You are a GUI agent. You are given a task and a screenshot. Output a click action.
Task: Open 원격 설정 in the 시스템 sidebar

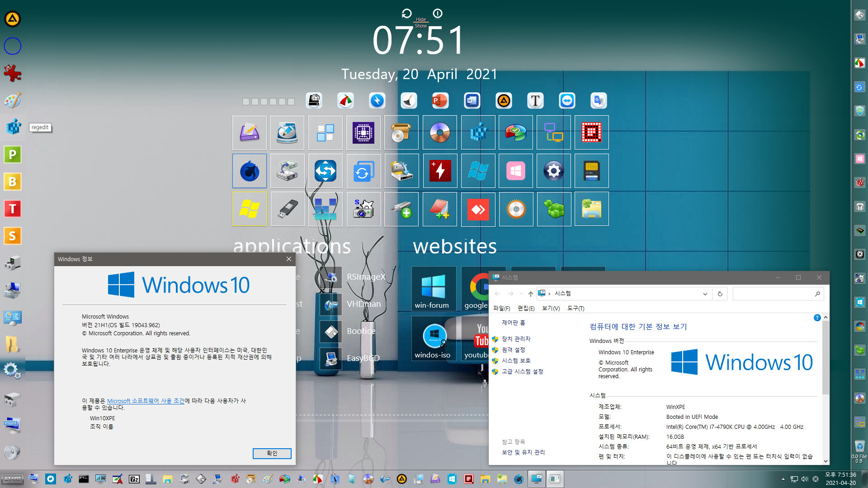click(x=513, y=350)
